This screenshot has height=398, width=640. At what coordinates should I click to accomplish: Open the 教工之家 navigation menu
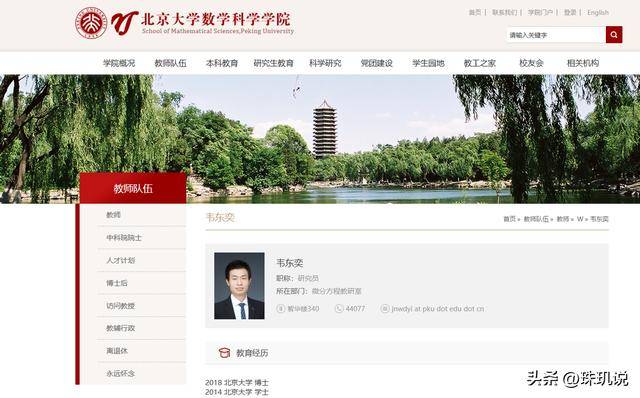pyautogui.click(x=480, y=63)
